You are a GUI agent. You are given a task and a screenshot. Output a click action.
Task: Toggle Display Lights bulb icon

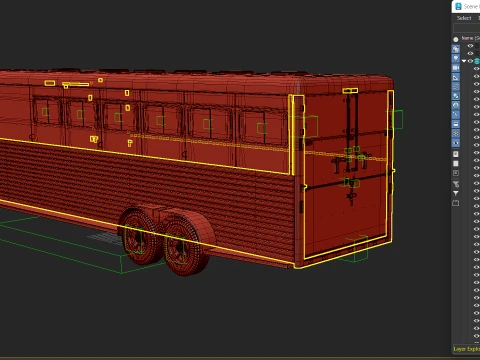click(x=456, y=58)
